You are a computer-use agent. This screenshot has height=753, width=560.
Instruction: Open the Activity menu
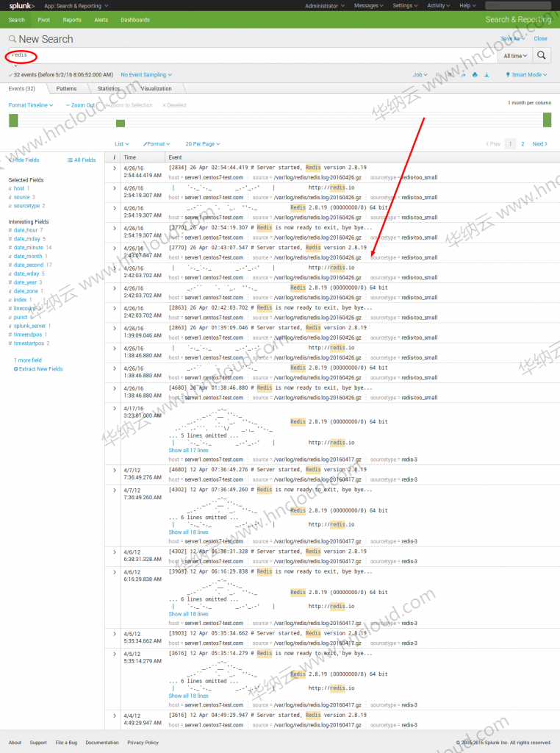point(438,6)
